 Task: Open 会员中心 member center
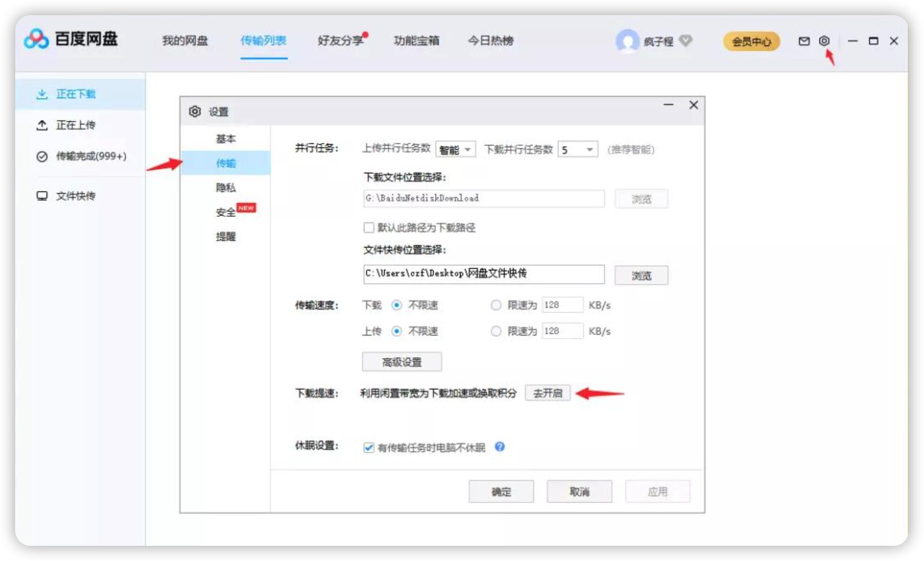752,42
